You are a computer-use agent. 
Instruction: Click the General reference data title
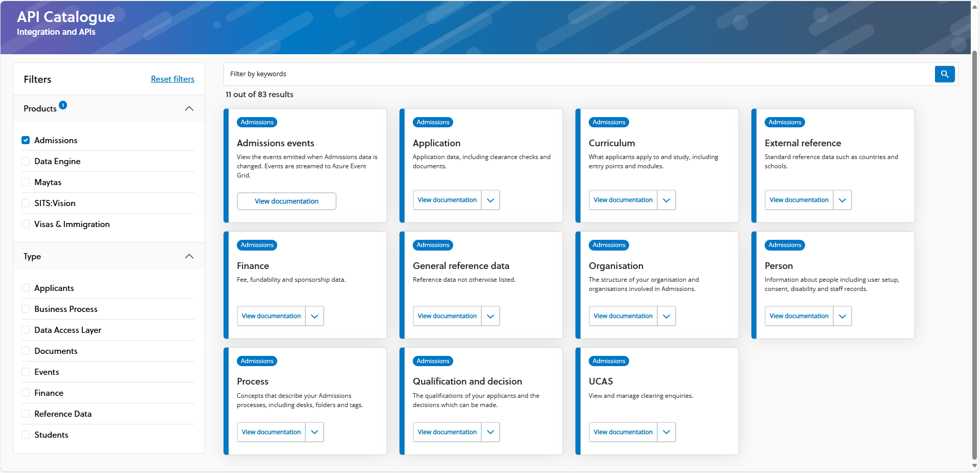coord(461,266)
